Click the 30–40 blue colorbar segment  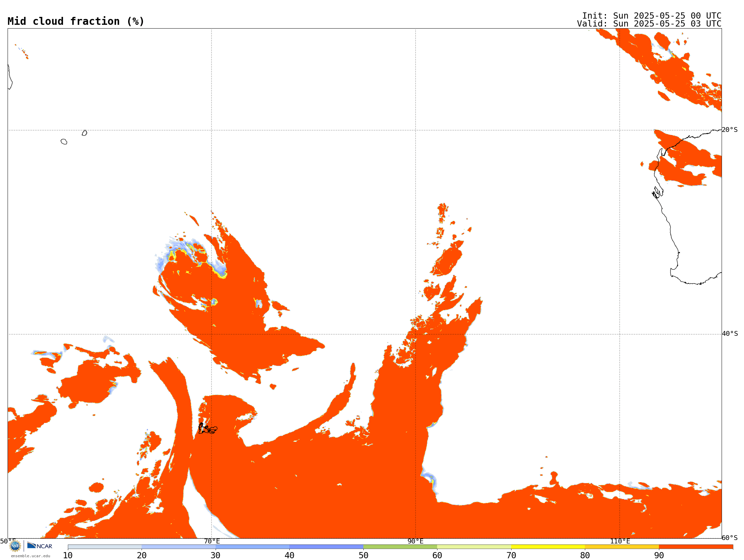click(252, 547)
